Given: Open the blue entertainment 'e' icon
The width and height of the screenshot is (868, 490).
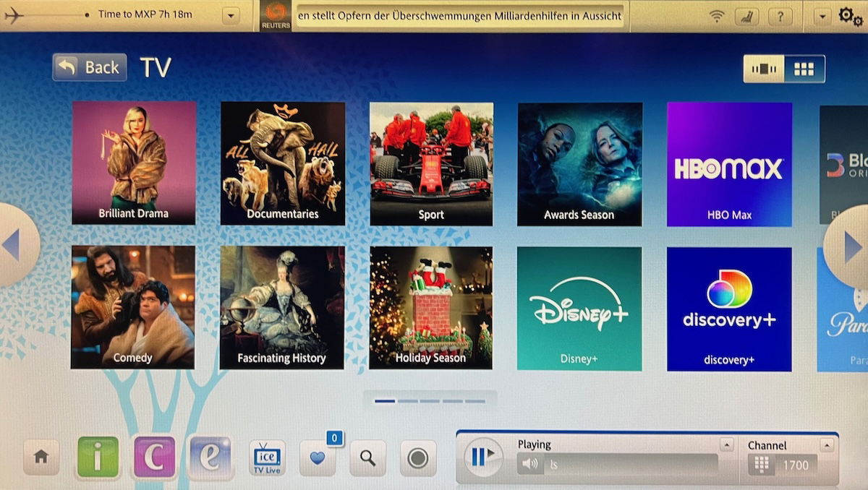Looking at the screenshot, I should click(x=210, y=457).
